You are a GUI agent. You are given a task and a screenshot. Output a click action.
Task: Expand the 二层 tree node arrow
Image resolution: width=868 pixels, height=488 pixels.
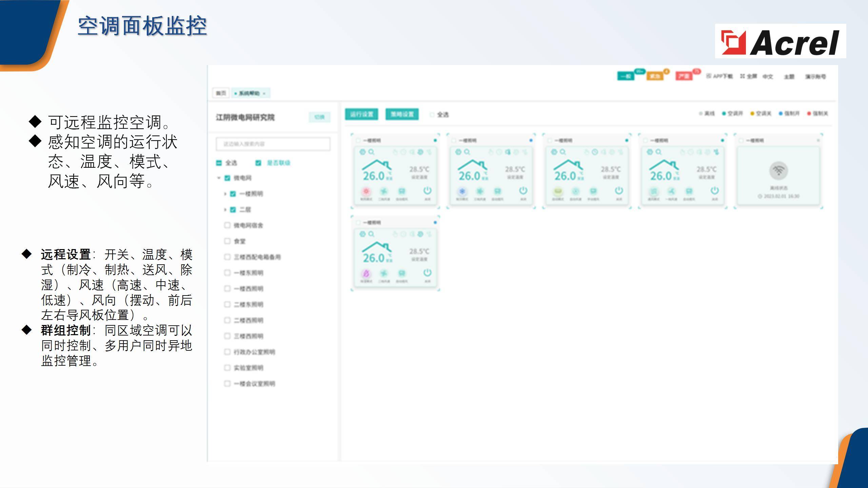(225, 210)
